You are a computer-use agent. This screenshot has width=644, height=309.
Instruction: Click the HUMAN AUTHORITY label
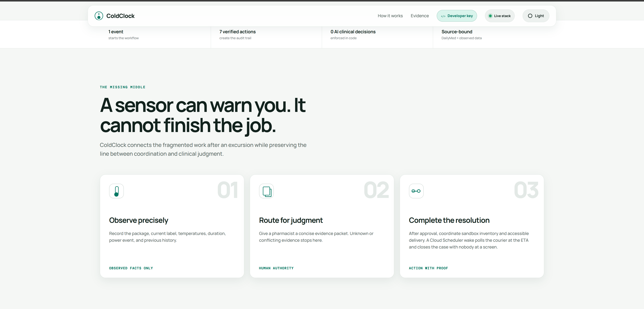[276, 268]
